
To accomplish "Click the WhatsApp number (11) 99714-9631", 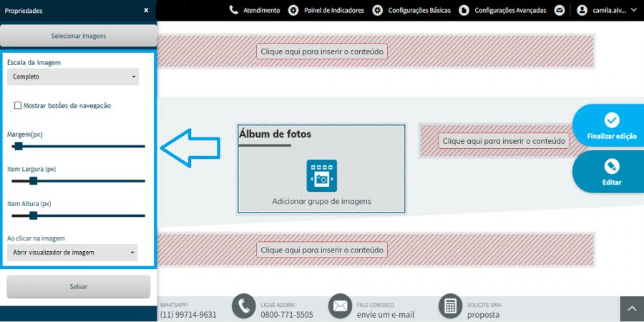I will pos(188,315).
